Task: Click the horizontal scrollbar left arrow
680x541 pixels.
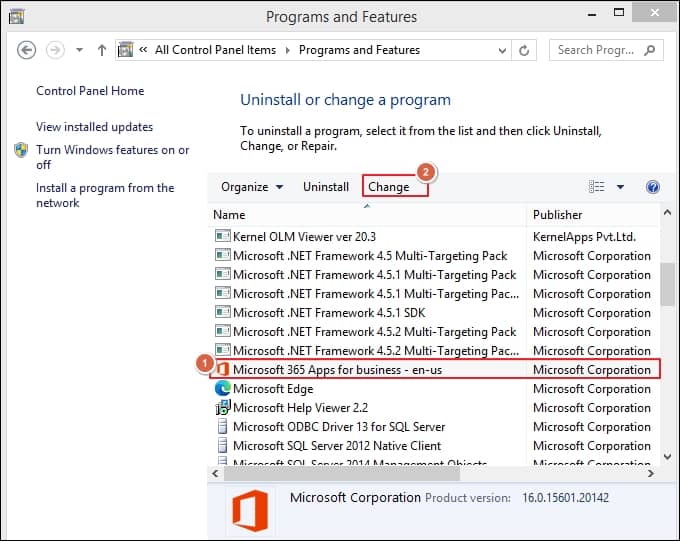Action: coord(216,474)
